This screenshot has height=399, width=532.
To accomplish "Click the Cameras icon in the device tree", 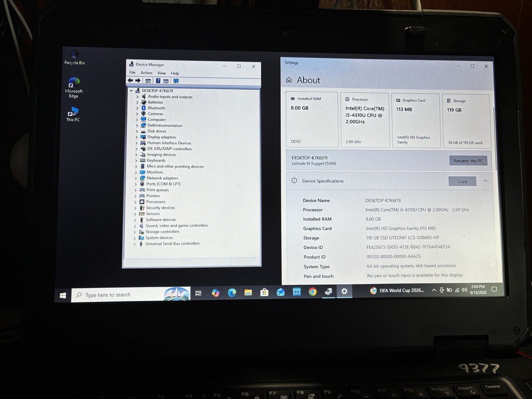I will [143, 114].
